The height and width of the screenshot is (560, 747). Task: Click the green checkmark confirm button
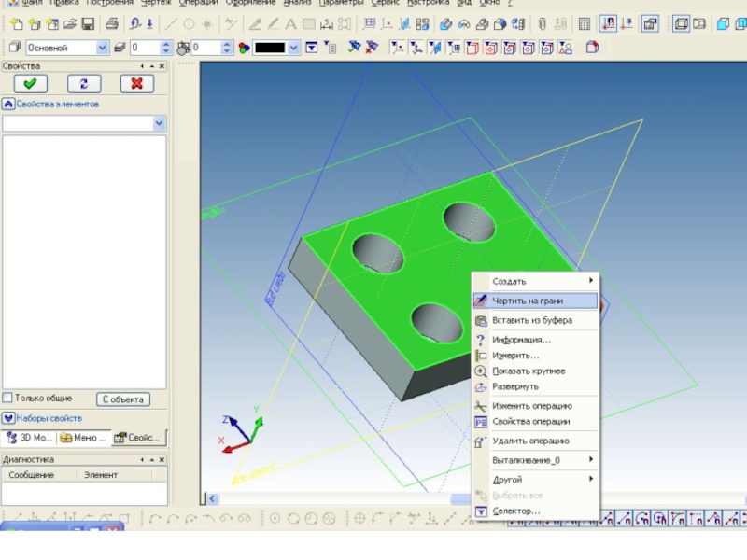[x=30, y=84]
